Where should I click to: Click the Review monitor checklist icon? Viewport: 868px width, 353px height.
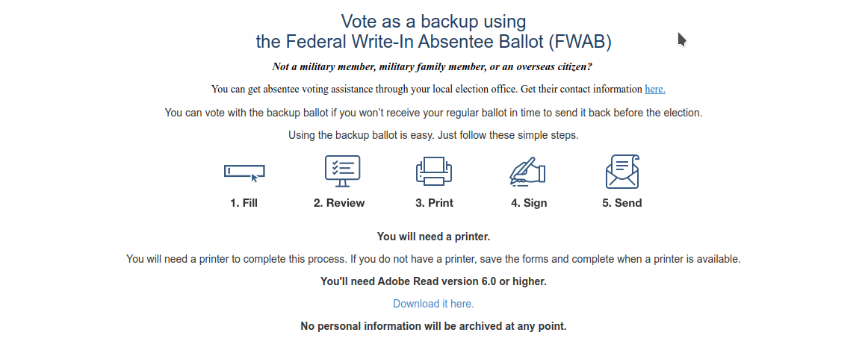(342, 172)
